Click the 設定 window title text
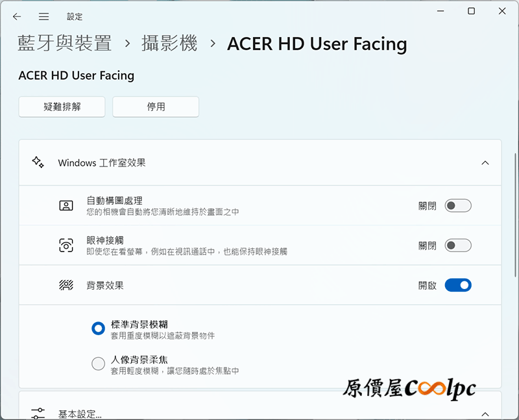519x420 pixels. coord(75,17)
